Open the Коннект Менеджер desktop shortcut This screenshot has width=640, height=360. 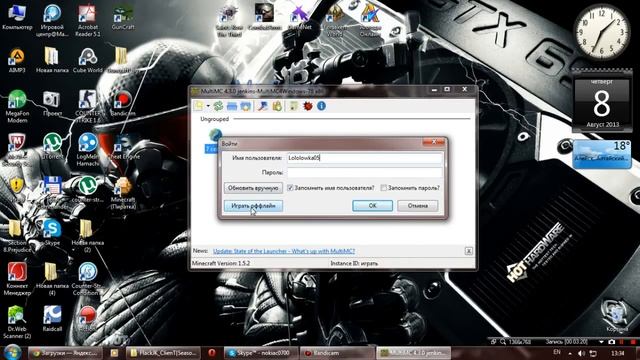17,279
